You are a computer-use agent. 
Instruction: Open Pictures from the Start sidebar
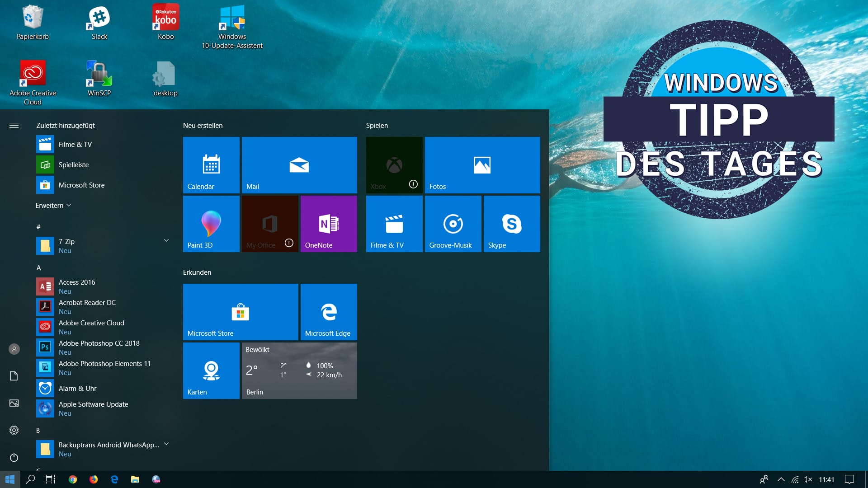click(x=14, y=403)
